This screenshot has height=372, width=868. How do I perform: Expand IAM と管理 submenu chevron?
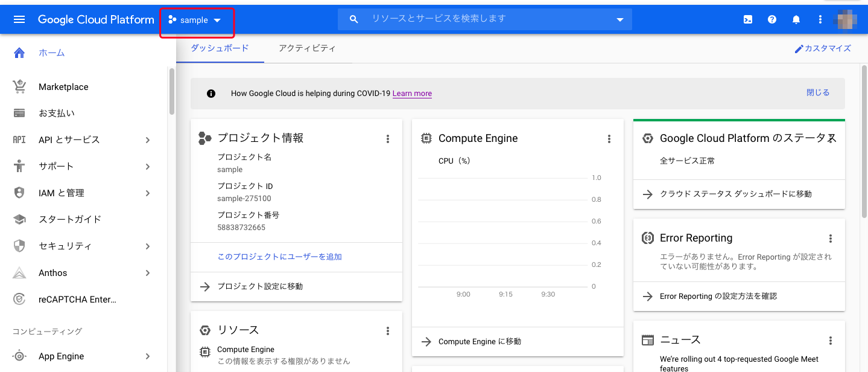pyautogui.click(x=148, y=193)
